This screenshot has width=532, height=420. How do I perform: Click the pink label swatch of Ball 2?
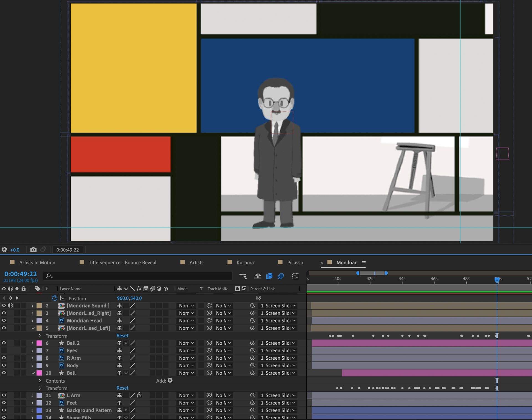[x=39, y=343]
